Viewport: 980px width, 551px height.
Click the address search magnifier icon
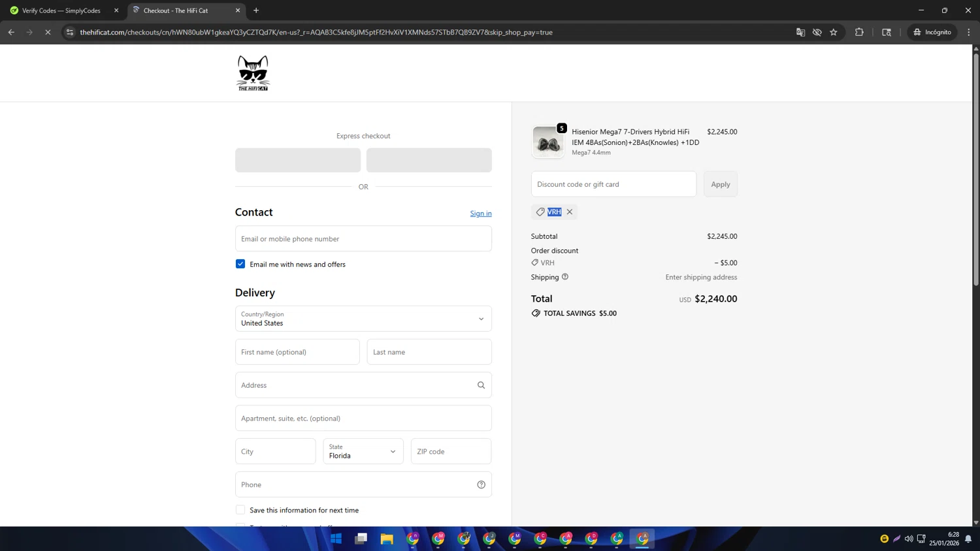481,385
